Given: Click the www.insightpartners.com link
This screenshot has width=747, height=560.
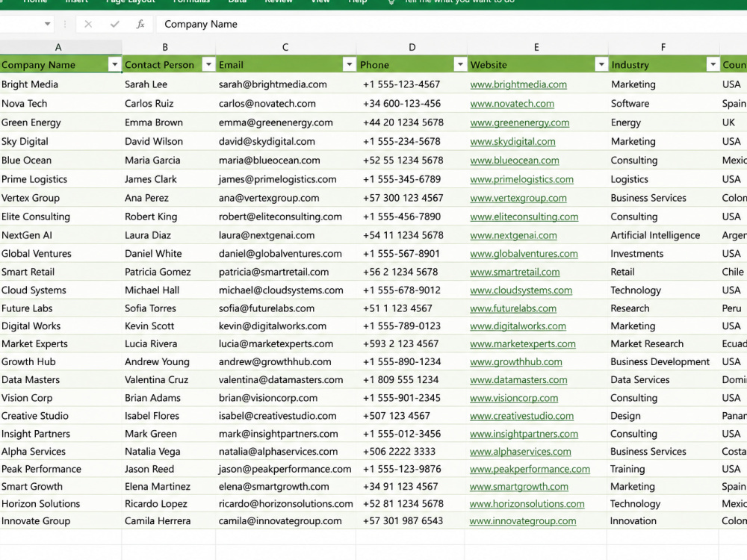Looking at the screenshot, I should tap(524, 435).
